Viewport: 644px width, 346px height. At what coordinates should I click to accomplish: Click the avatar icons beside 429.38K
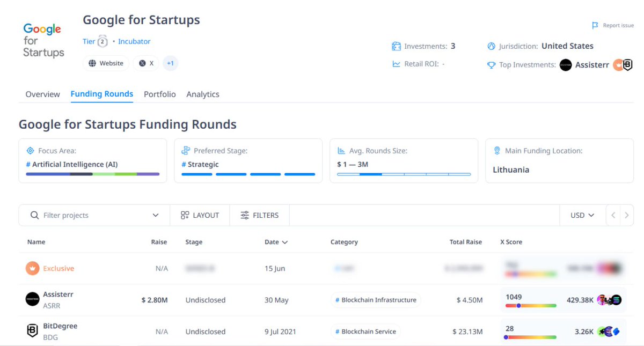point(609,300)
